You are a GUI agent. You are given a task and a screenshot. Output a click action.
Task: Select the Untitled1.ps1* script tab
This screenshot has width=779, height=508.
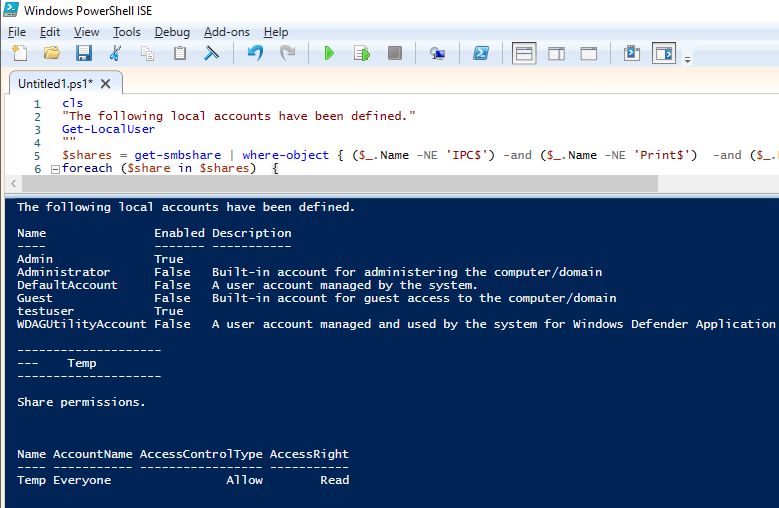[x=55, y=83]
